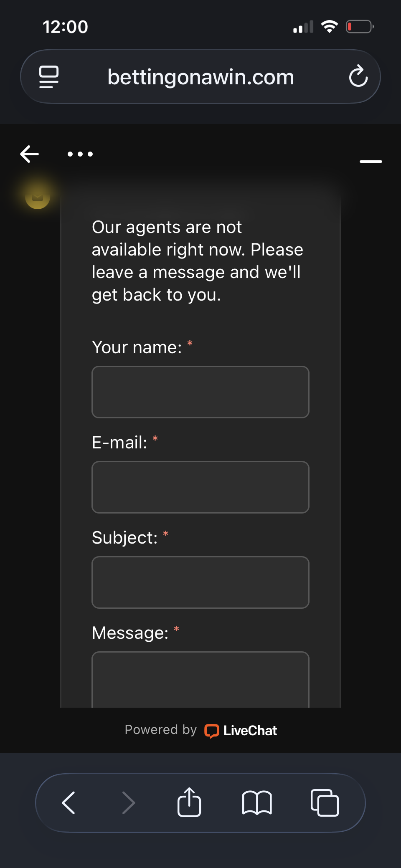Image resolution: width=401 pixels, height=868 pixels.
Task: Tap the chat back arrow
Action: [30, 154]
